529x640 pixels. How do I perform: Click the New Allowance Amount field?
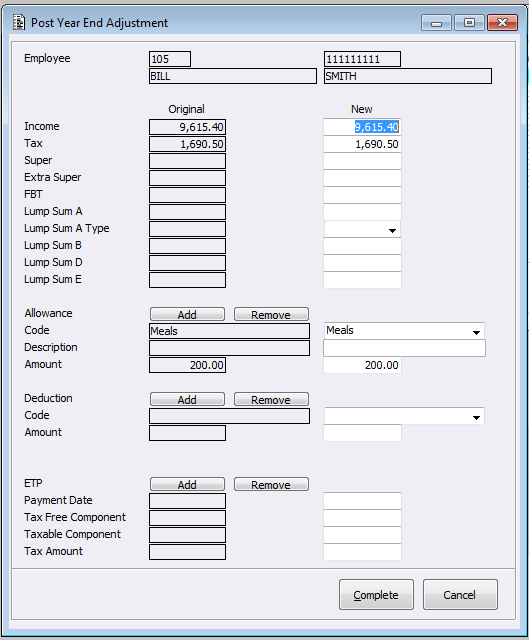coord(362,365)
